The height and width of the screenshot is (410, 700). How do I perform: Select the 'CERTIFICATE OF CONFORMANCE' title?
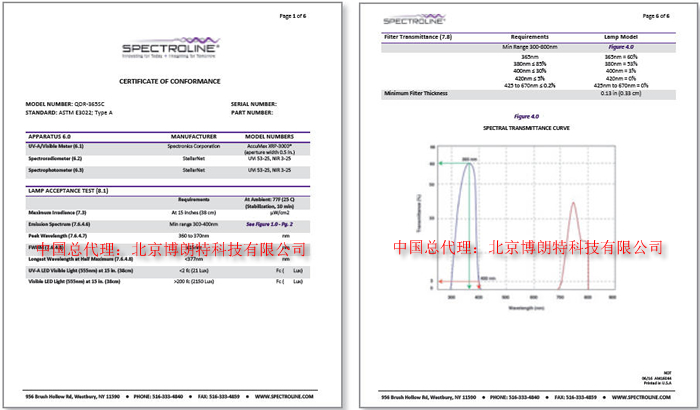(x=170, y=81)
